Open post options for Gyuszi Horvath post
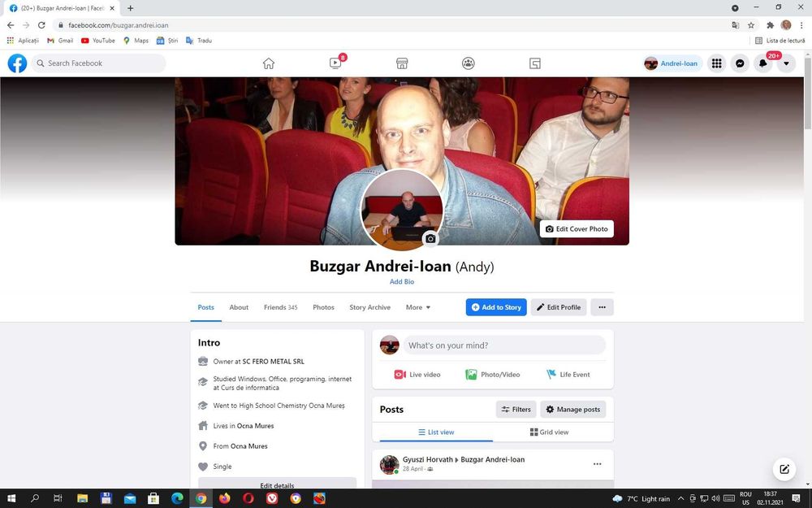The height and width of the screenshot is (508, 812). 597,464
